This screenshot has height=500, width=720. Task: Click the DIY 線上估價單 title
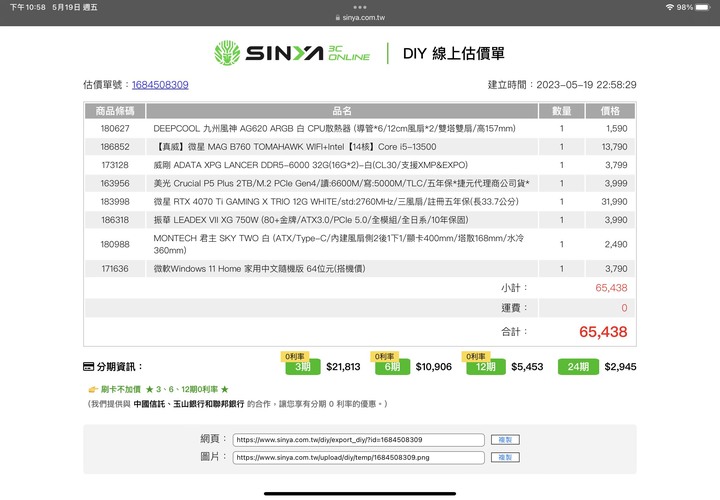(454, 53)
